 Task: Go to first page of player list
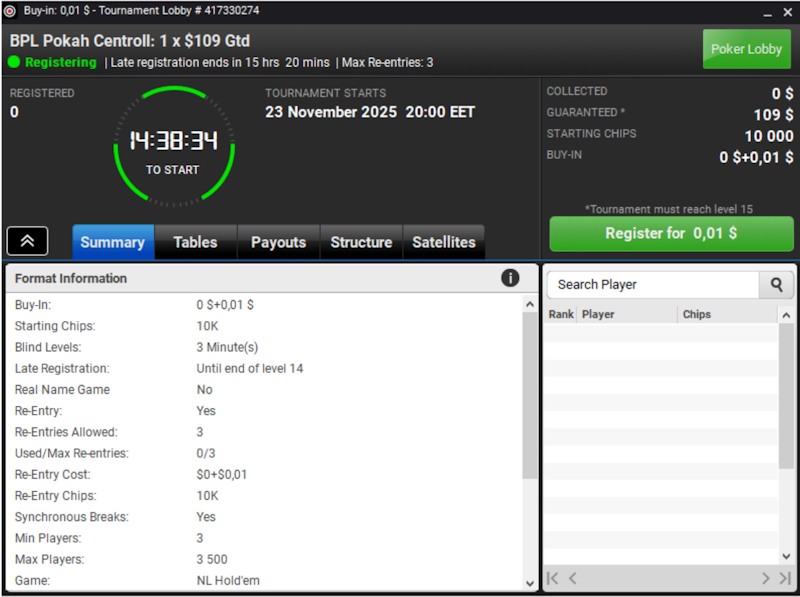tap(553, 578)
